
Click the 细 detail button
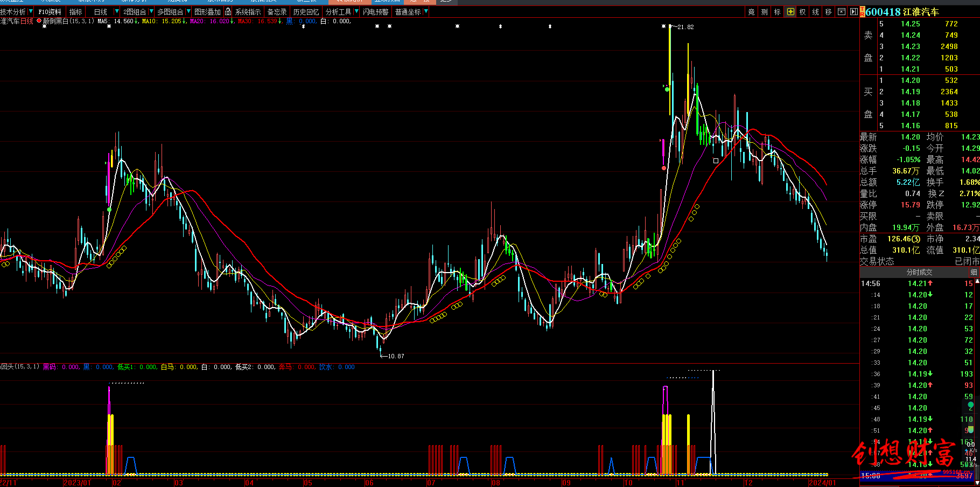click(x=974, y=272)
